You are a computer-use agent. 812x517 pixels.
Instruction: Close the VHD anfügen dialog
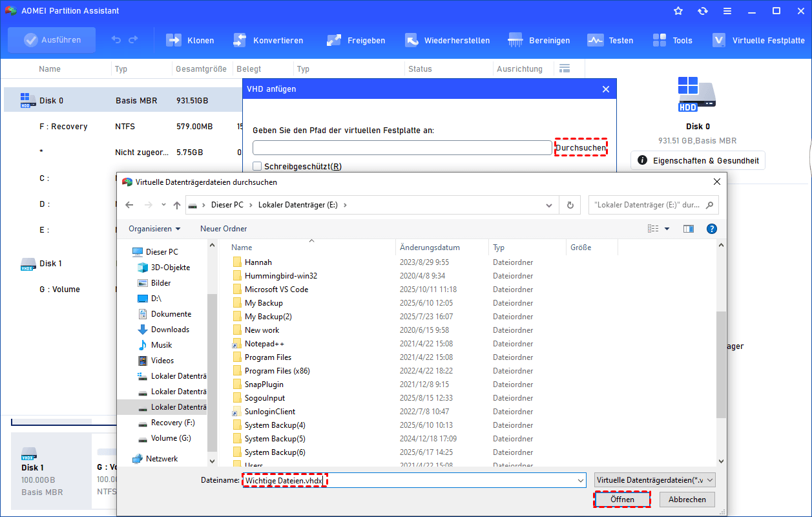(605, 89)
